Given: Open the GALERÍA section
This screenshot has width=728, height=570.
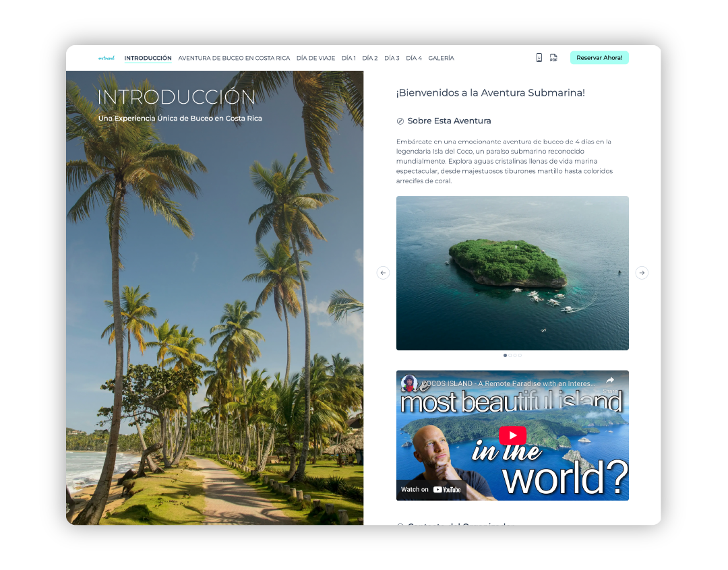Looking at the screenshot, I should pos(441,58).
